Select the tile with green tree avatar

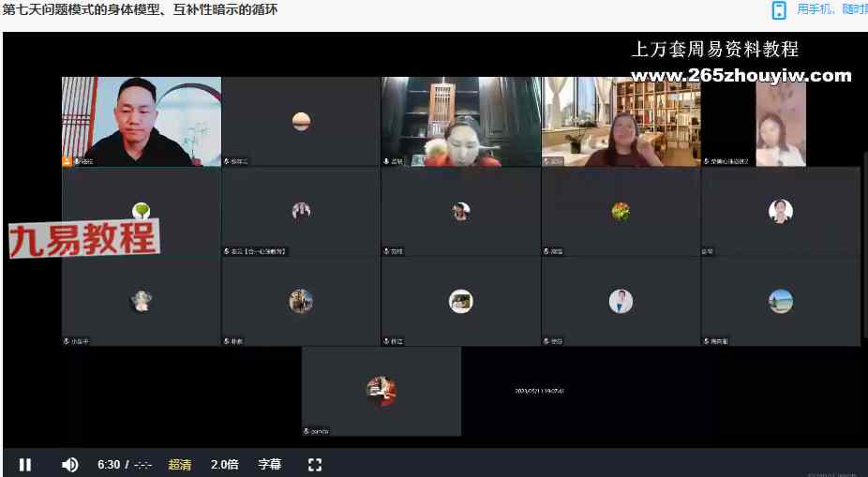pyautogui.click(x=142, y=211)
